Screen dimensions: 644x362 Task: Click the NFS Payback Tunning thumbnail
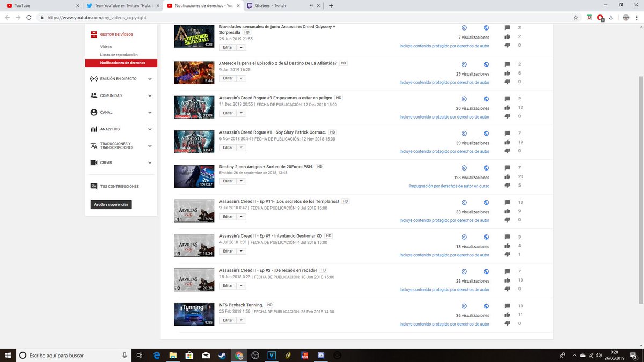click(x=194, y=314)
